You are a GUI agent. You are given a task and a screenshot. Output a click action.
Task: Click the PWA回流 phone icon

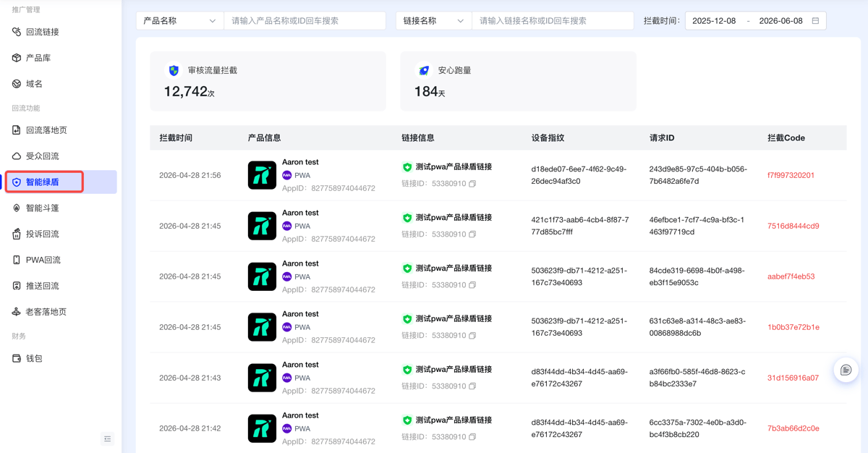(17, 260)
